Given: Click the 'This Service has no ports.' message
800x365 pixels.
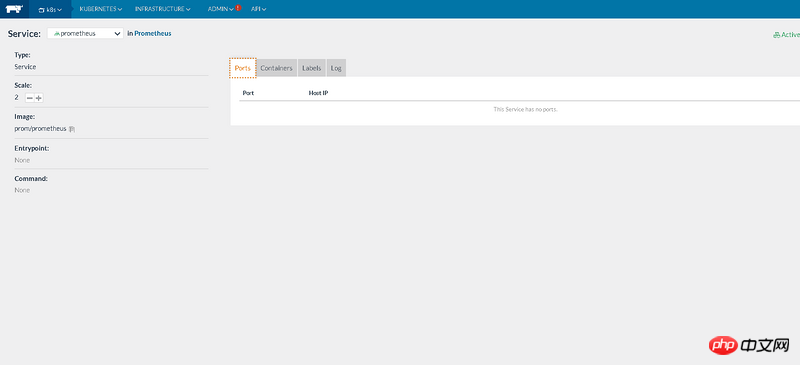Looking at the screenshot, I should [x=526, y=109].
